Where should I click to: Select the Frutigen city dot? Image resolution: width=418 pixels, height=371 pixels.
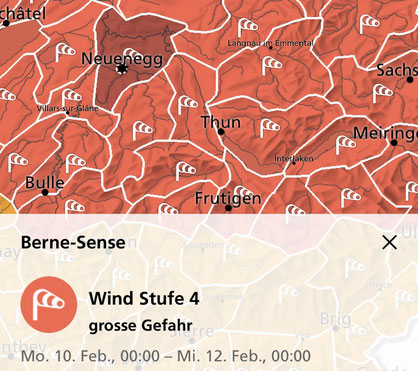(228, 208)
